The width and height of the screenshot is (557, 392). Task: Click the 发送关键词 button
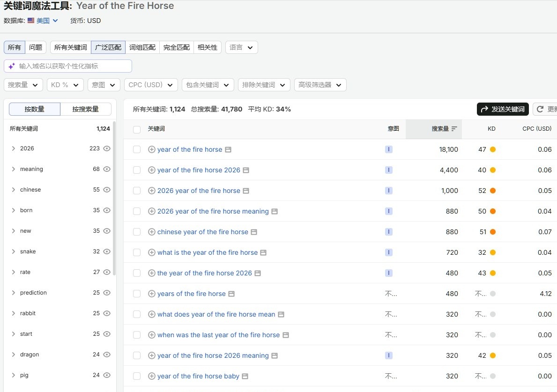click(503, 109)
